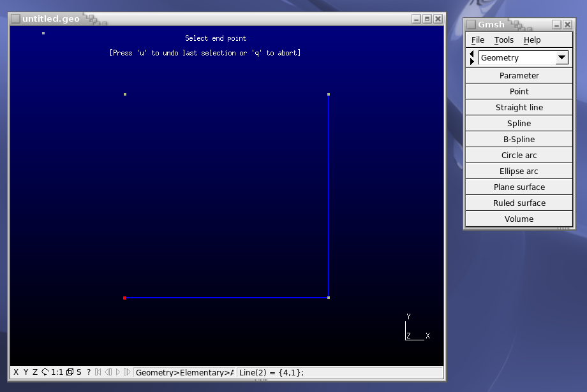Open the Geometry module dropdown

[x=561, y=58]
